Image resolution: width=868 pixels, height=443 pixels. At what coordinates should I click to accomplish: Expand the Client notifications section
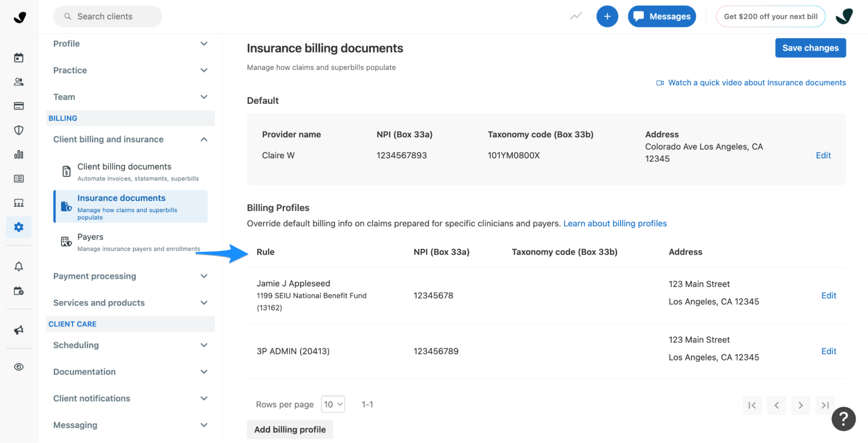[x=130, y=398]
